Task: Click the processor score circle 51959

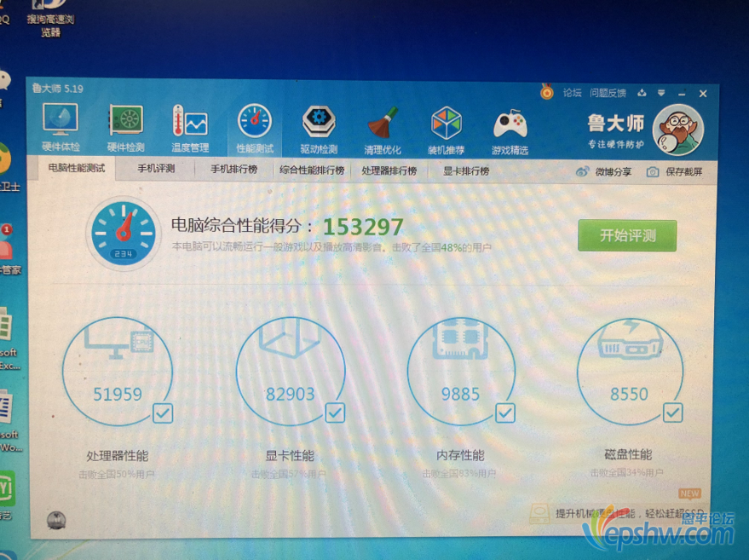Action: (117, 372)
